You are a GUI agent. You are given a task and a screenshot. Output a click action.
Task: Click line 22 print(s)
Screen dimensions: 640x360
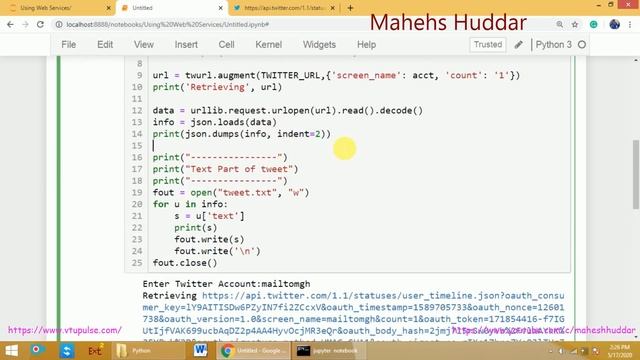pos(196,228)
